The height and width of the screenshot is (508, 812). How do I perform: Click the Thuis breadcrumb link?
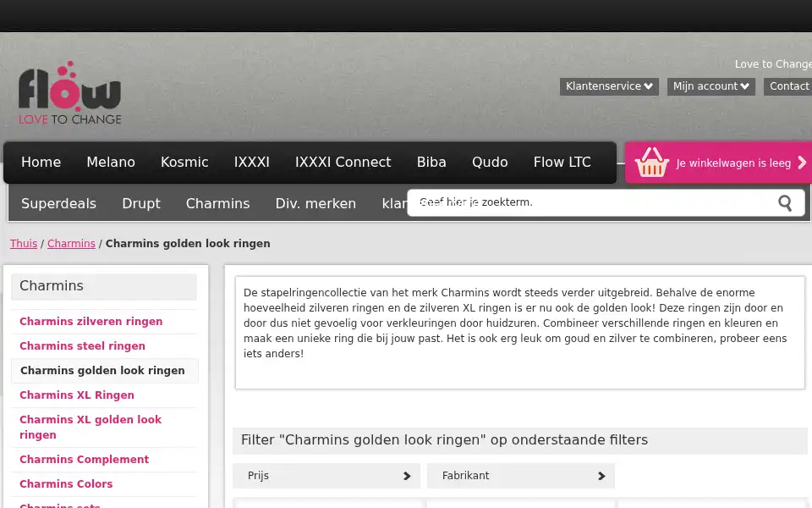[24, 244]
